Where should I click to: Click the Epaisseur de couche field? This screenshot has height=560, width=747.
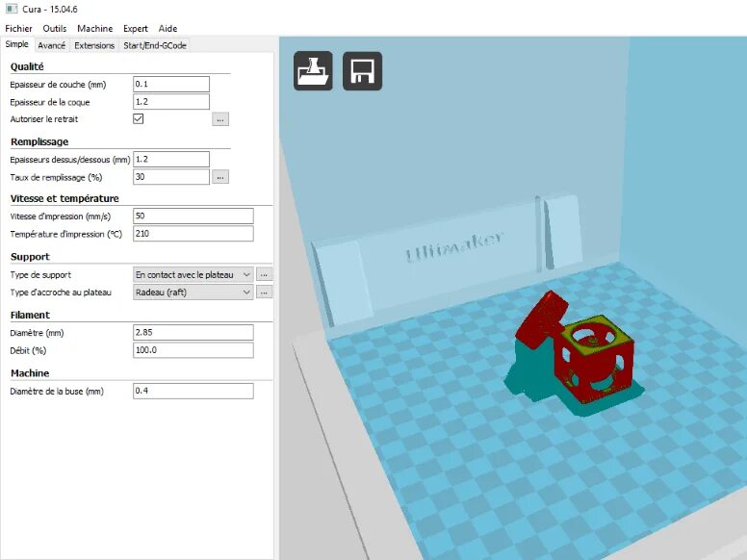click(x=171, y=85)
